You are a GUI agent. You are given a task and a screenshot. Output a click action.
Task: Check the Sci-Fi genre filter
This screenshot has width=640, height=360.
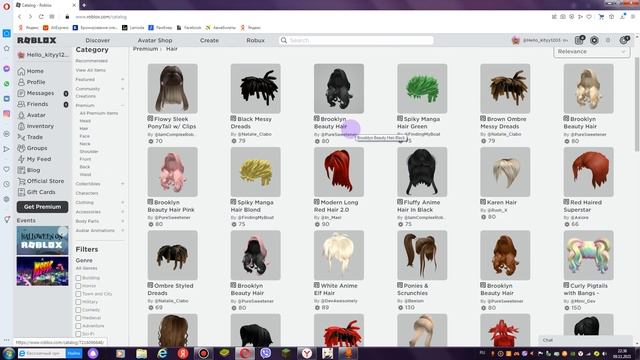[78, 334]
